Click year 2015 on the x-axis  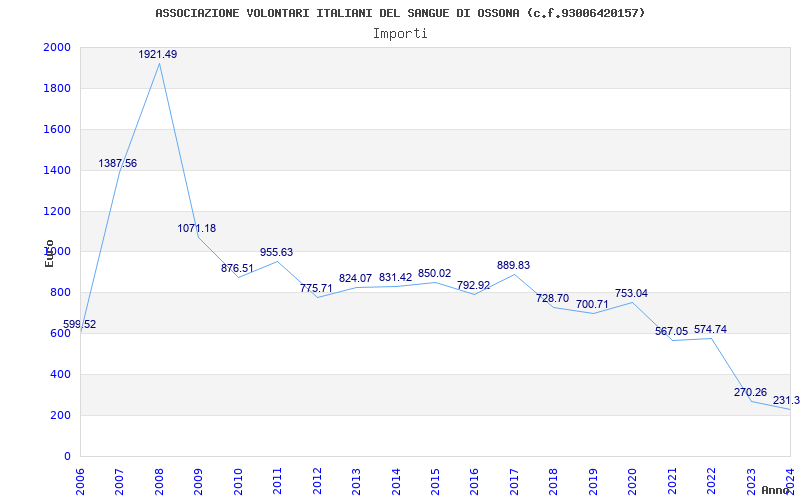pos(435,481)
